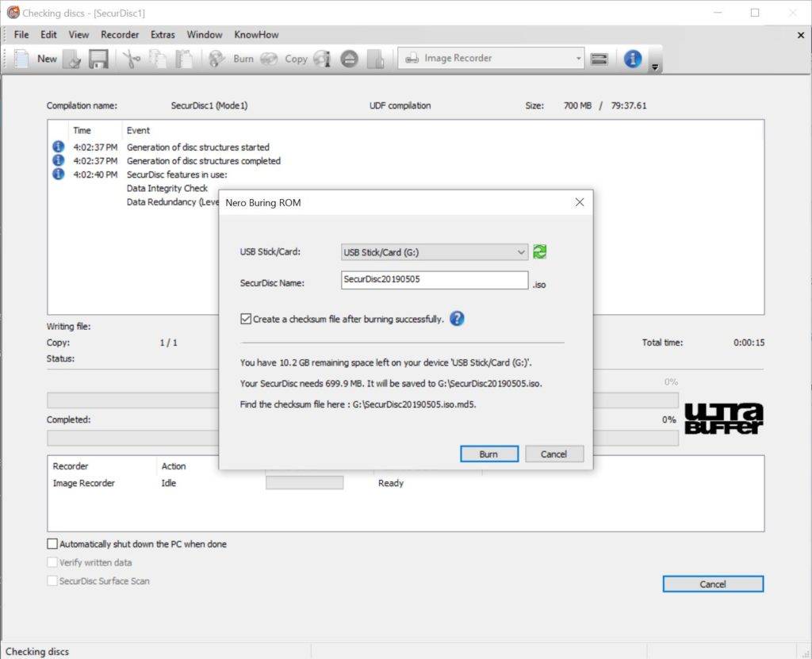Click the info icon beside SecurDisc features in use
The height and width of the screenshot is (659, 812).
pyautogui.click(x=59, y=174)
